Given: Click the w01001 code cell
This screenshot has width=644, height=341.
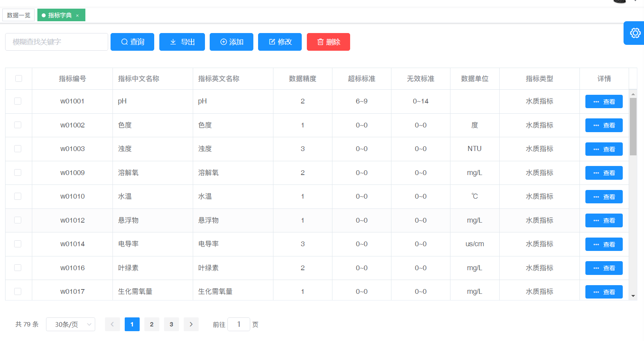Looking at the screenshot, I should [72, 101].
